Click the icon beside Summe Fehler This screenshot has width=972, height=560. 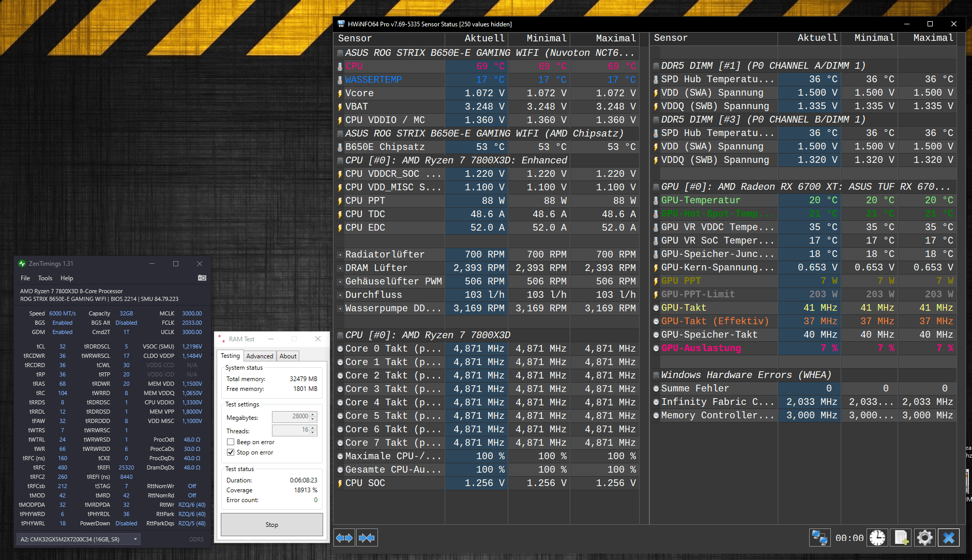(656, 389)
